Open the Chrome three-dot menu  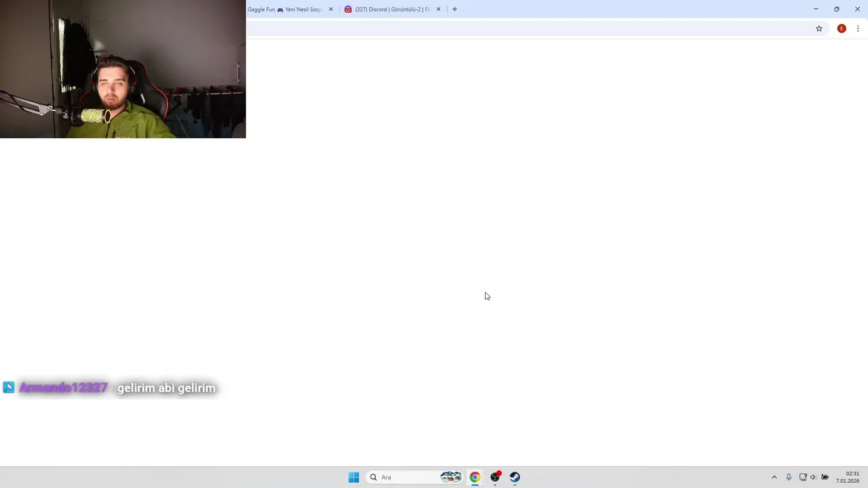pyautogui.click(x=858, y=28)
